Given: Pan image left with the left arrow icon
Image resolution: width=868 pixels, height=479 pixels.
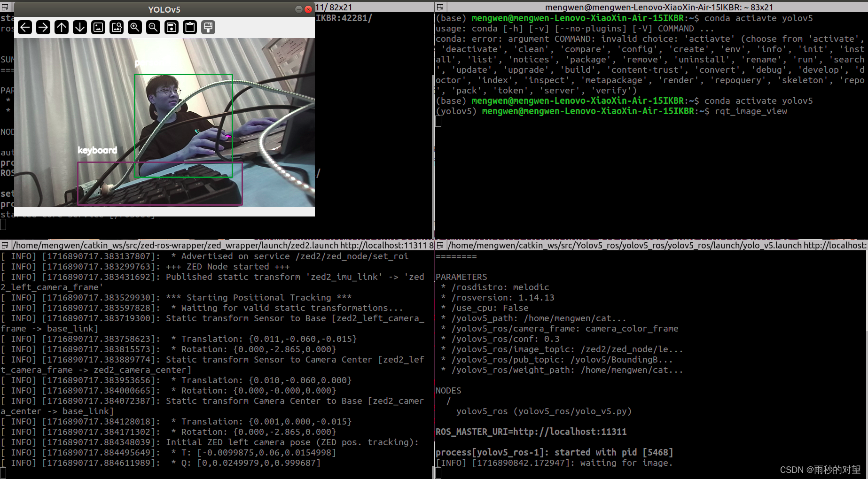Looking at the screenshot, I should point(25,27).
